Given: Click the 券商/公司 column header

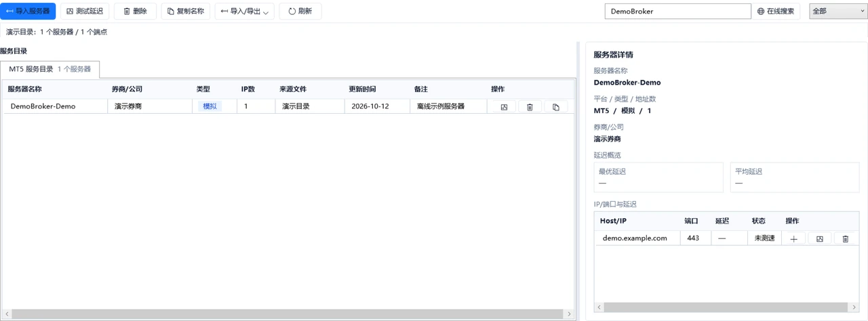Looking at the screenshot, I should (x=150, y=89).
